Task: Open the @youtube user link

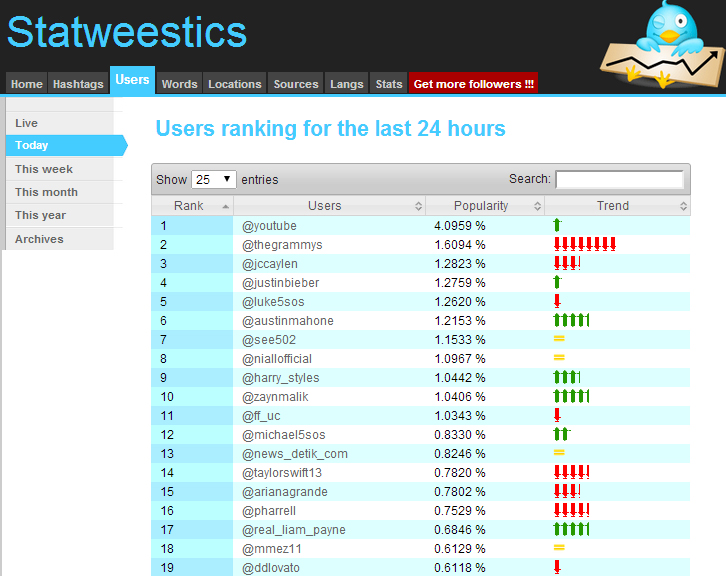Action: pyautogui.click(x=269, y=225)
